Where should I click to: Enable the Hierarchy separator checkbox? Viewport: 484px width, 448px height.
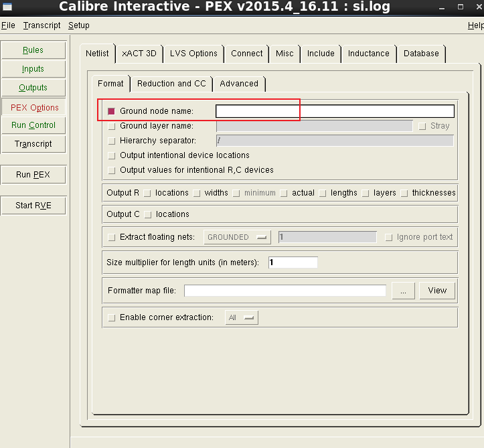tap(111, 141)
